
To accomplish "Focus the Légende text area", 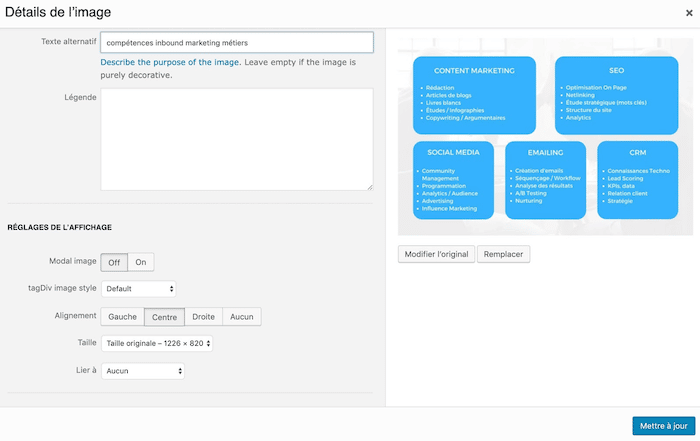I will coord(236,139).
